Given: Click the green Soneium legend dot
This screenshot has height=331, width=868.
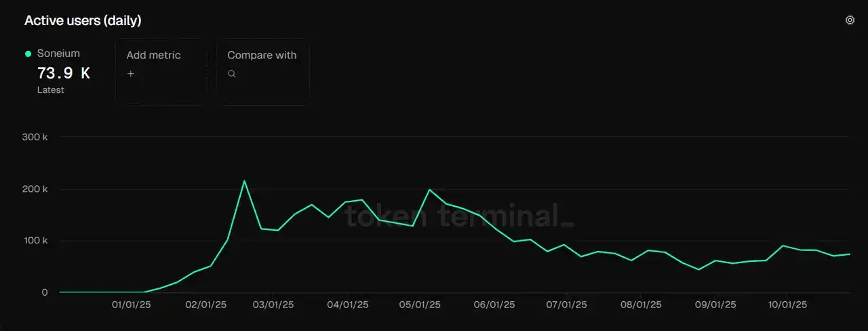Looking at the screenshot, I should tap(28, 54).
